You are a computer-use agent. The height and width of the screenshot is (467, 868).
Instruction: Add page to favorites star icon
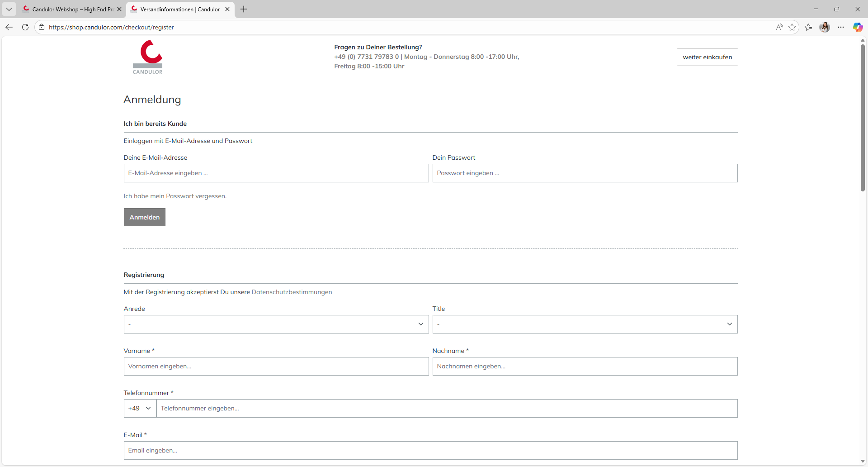point(792,27)
